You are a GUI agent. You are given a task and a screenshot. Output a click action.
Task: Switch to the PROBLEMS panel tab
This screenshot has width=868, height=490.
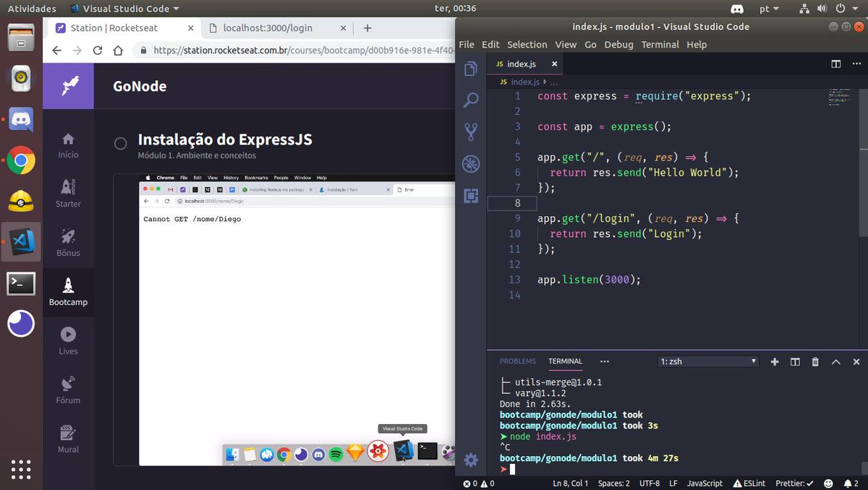[518, 361]
